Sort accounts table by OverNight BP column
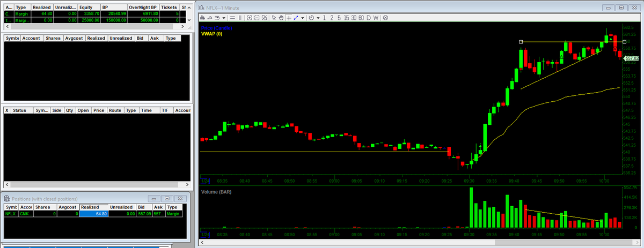 [x=142, y=7]
